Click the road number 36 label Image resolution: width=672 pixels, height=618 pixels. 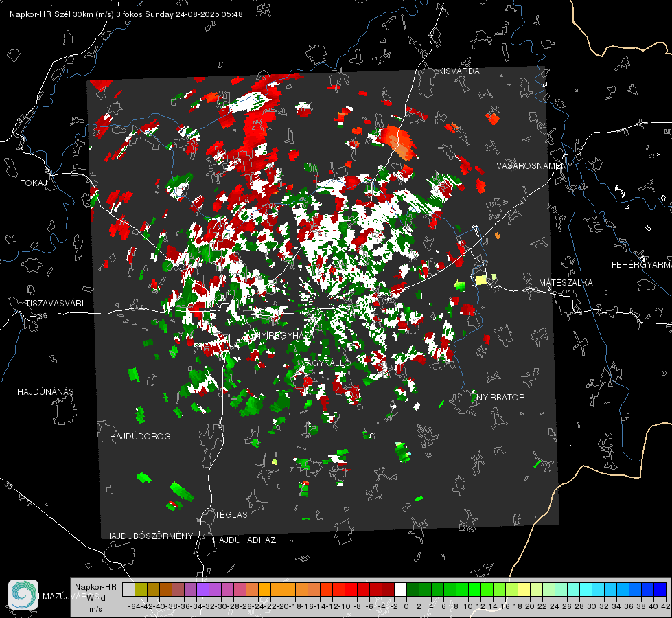pyautogui.click(x=43, y=316)
